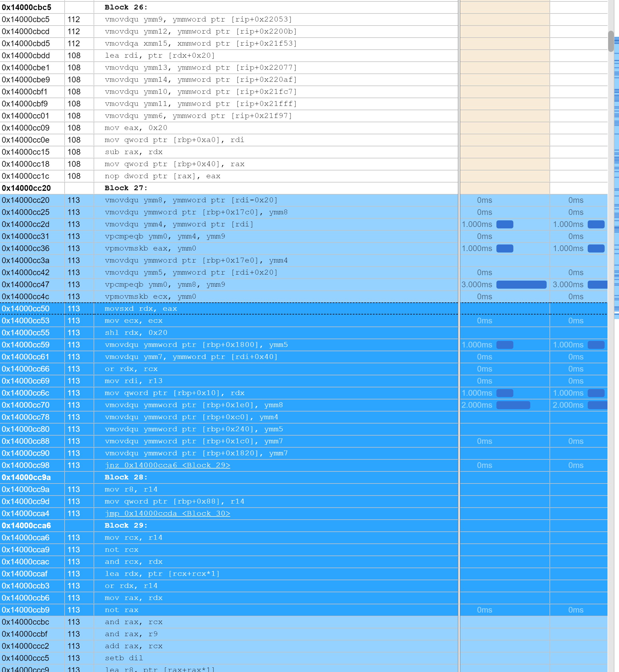Click the 1.000ms bar beside vmovdqu ymm4

(x=505, y=224)
